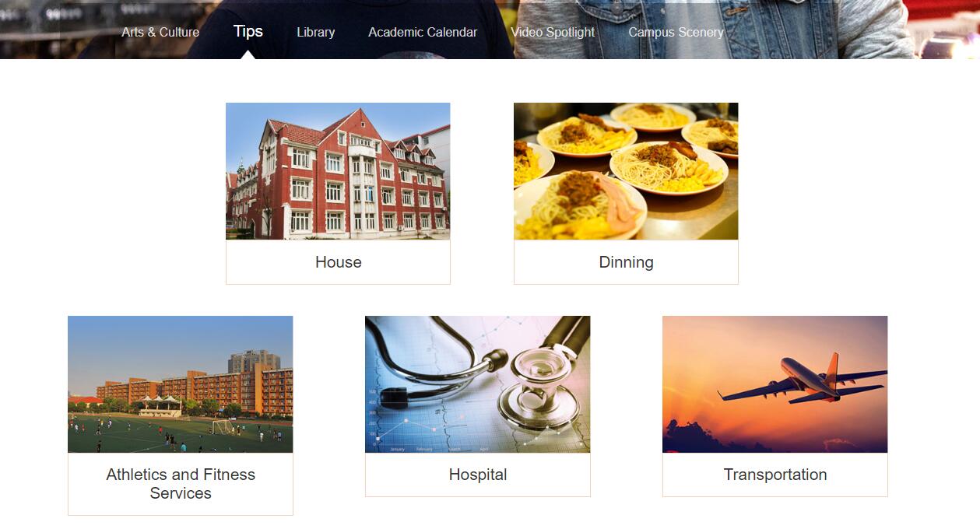The image size is (980, 529).
Task: Click the red brick building photo
Action: (x=338, y=171)
